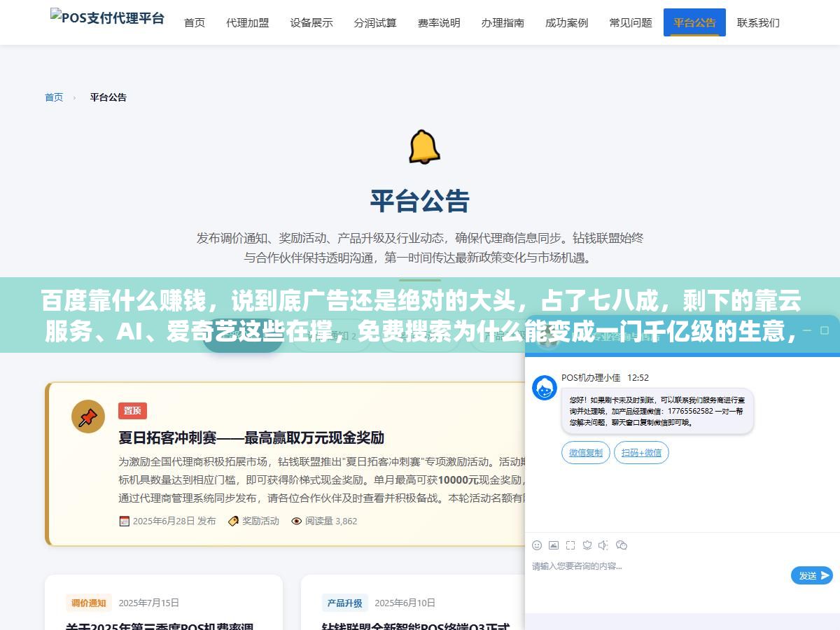Go to 设备展示 page

[x=311, y=22]
